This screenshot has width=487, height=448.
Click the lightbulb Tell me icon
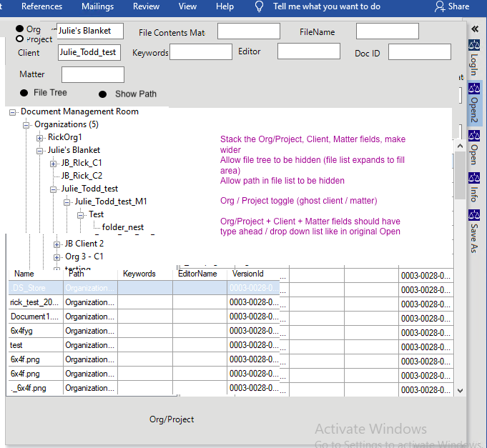coord(259,6)
